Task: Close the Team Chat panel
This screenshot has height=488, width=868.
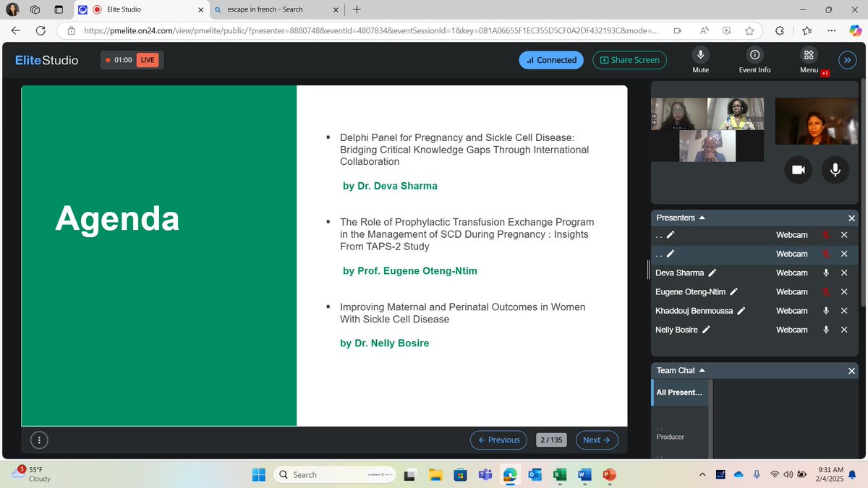Action: coord(851,371)
